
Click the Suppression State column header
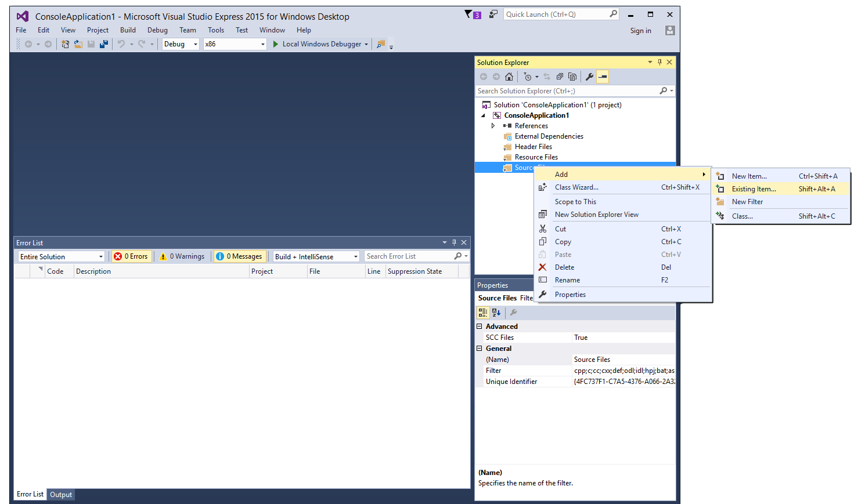[x=421, y=271]
